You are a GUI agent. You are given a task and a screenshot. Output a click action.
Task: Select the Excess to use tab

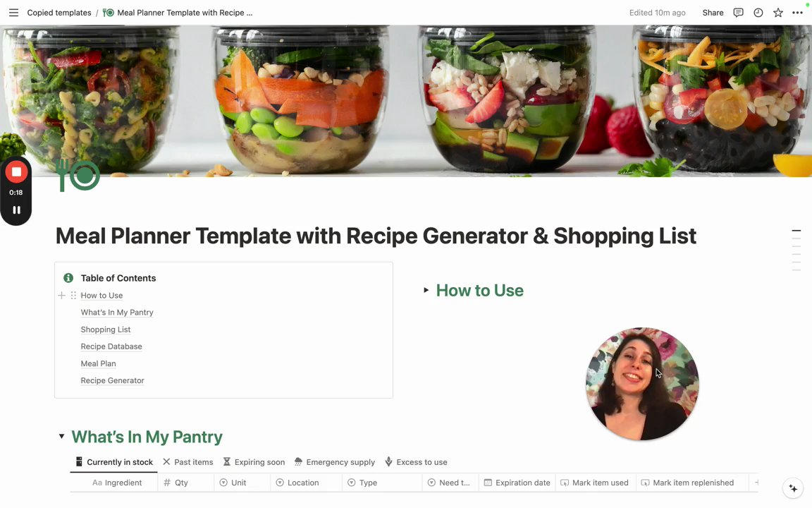tap(417, 462)
